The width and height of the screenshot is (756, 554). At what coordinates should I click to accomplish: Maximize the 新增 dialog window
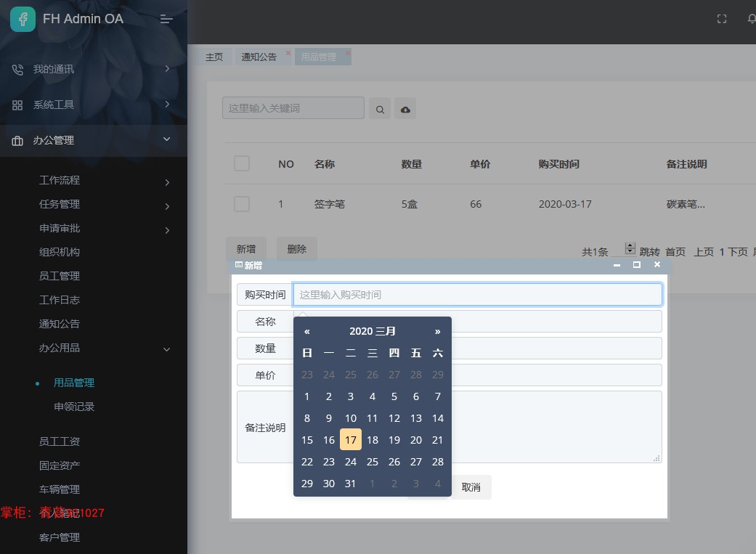(x=636, y=265)
